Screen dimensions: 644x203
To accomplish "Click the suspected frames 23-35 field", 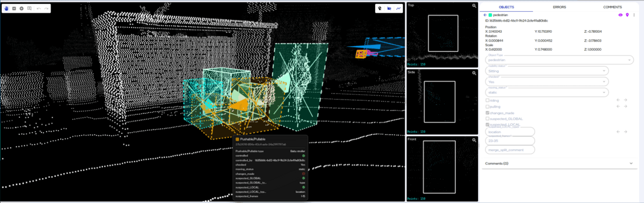I will pyautogui.click(x=510, y=141).
